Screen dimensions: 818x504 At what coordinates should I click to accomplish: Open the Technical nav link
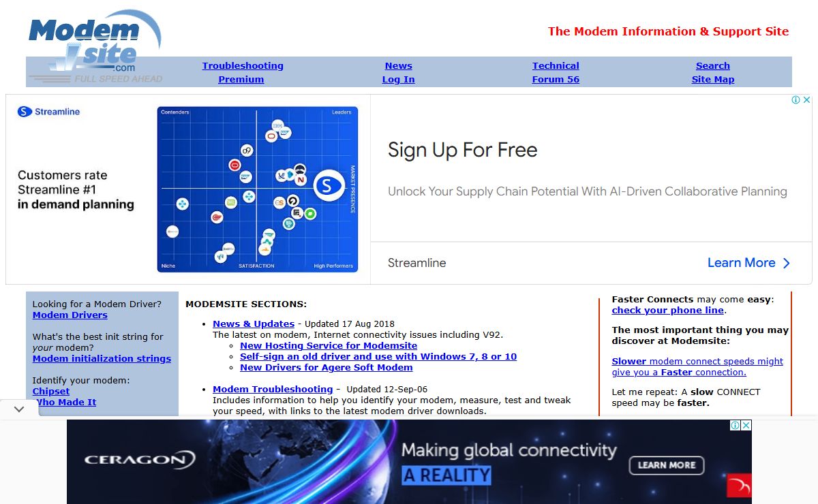pos(556,66)
